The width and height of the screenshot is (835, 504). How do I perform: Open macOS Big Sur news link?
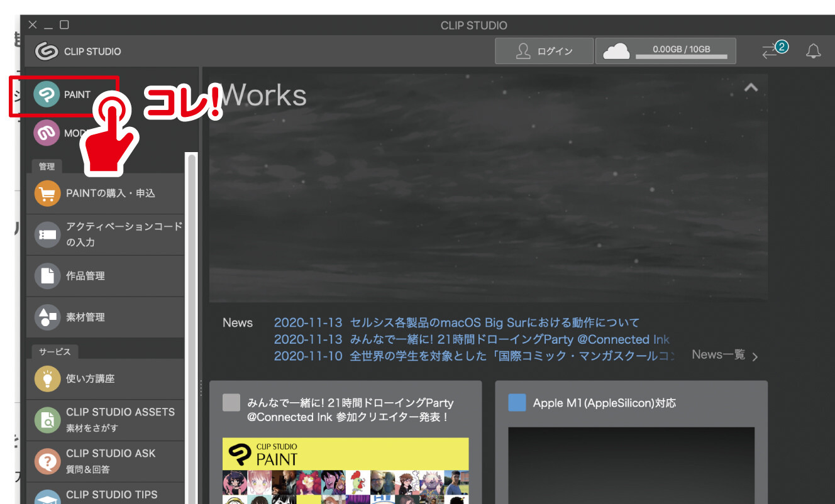click(456, 323)
